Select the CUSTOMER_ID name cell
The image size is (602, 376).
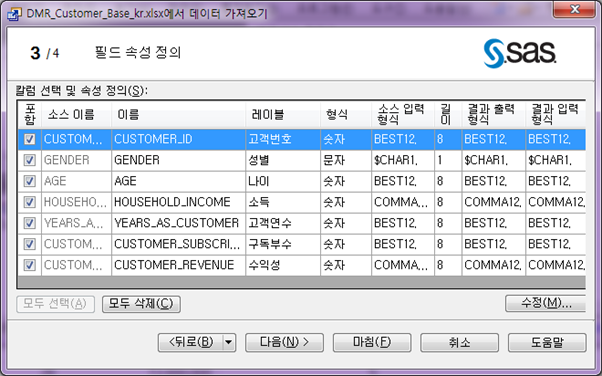(x=179, y=139)
